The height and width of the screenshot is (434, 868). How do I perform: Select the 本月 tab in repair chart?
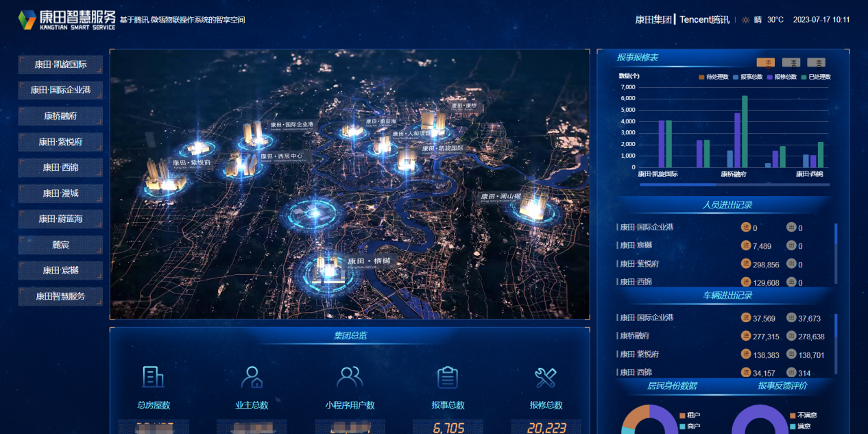pos(791,62)
